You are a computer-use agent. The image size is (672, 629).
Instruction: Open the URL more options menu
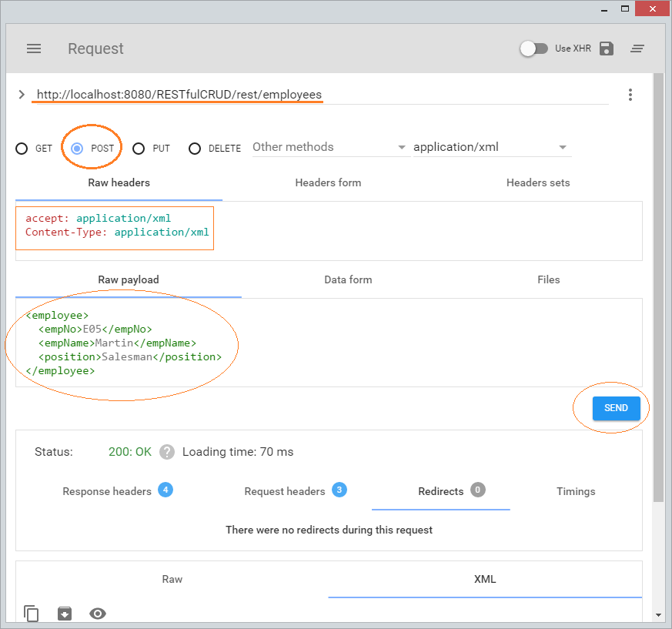coord(630,95)
